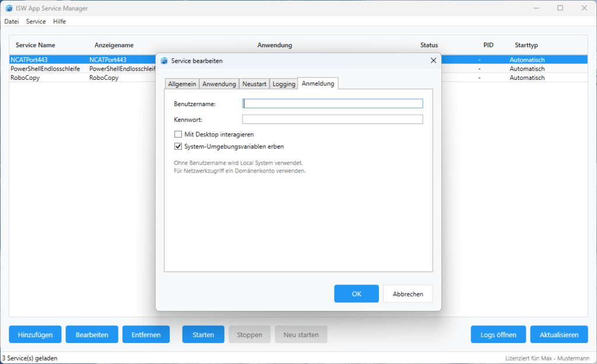Switch to the Allgemein tab
The width and height of the screenshot is (597, 364).
[x=182, y=83]
